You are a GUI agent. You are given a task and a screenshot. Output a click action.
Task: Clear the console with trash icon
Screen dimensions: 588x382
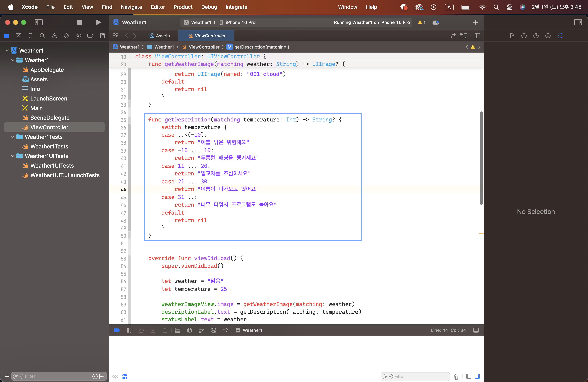pos(456,376)
